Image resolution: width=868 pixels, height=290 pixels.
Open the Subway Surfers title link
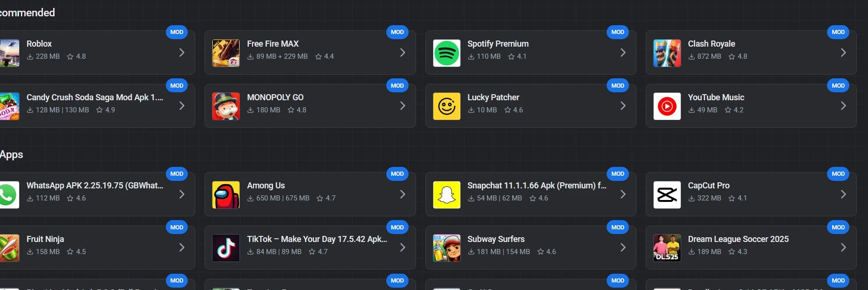[496, 239]
